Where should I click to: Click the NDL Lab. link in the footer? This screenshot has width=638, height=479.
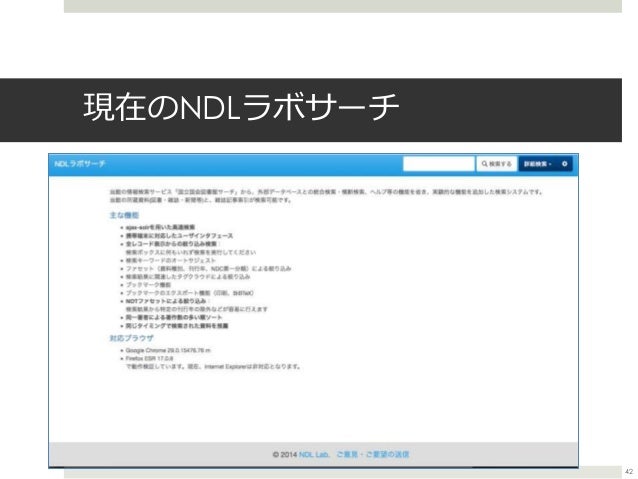click(314, 454)
